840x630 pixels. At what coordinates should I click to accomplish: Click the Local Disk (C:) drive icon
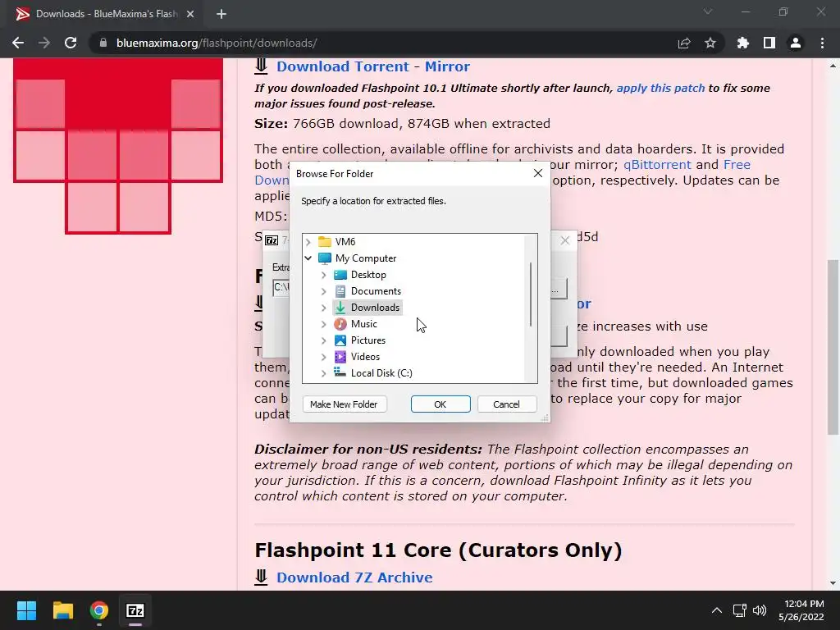(340, 372)
